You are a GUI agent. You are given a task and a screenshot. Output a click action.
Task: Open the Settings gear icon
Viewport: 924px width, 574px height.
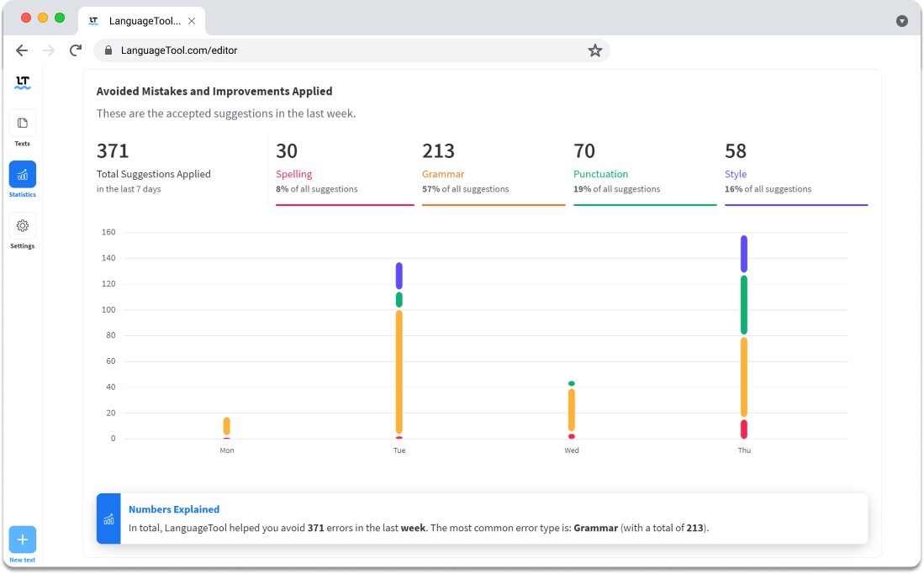click(23, 226)
